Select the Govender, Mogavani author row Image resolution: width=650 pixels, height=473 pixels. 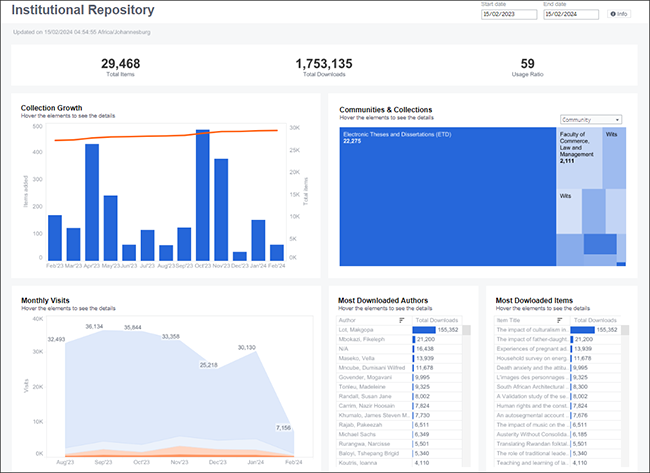click(399, 377)
